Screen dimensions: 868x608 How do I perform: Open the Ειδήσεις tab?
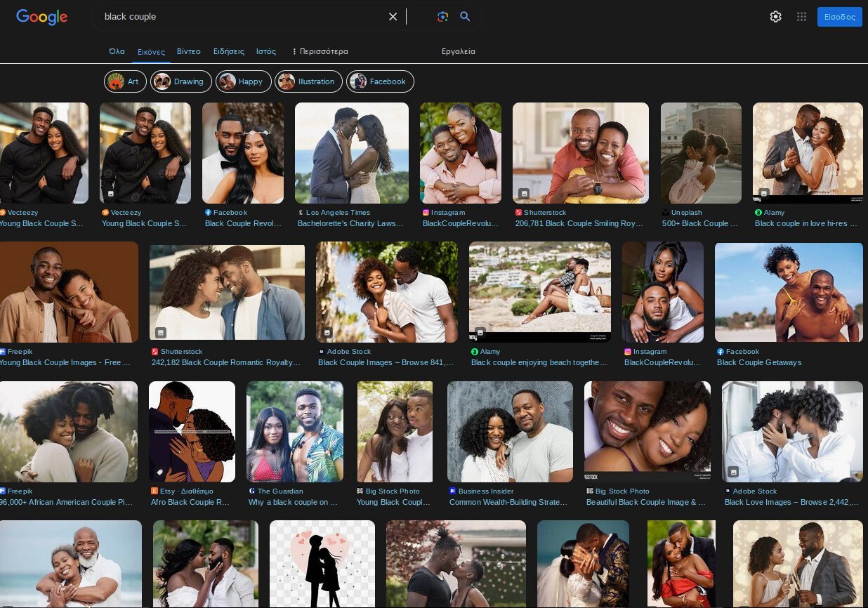[x=228, y=51]
